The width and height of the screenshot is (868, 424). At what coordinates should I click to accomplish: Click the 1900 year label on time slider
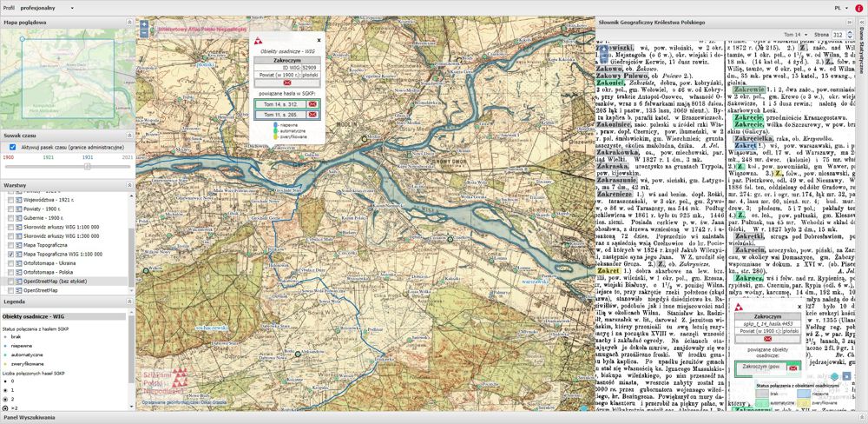point(9,157)
